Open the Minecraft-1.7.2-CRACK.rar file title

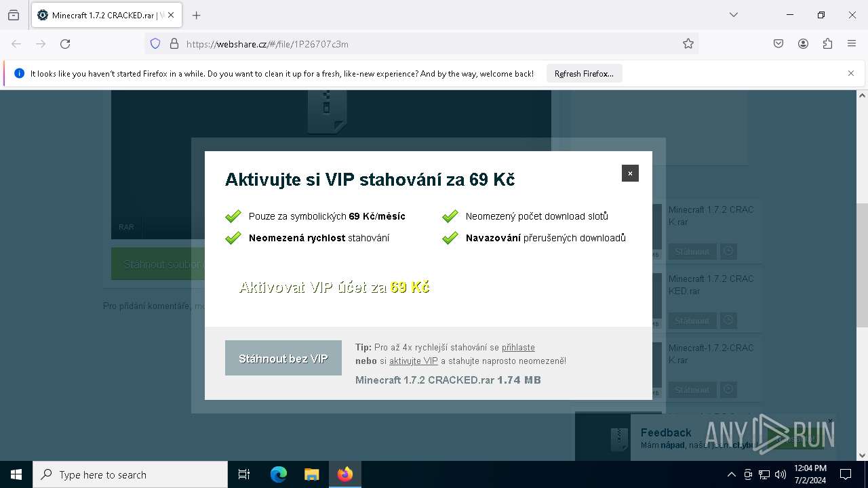pyautogui.click(x=711, y=354)
